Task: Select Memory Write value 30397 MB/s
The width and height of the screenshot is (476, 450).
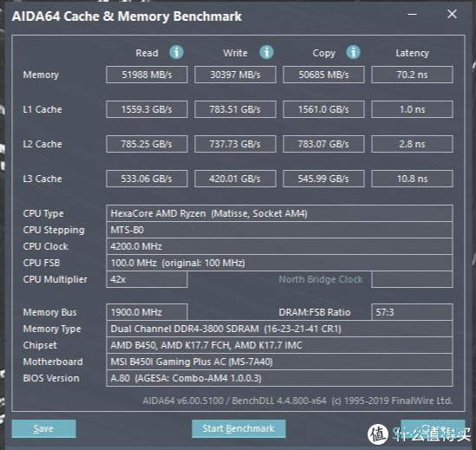Action: click(x=235, y=75)
